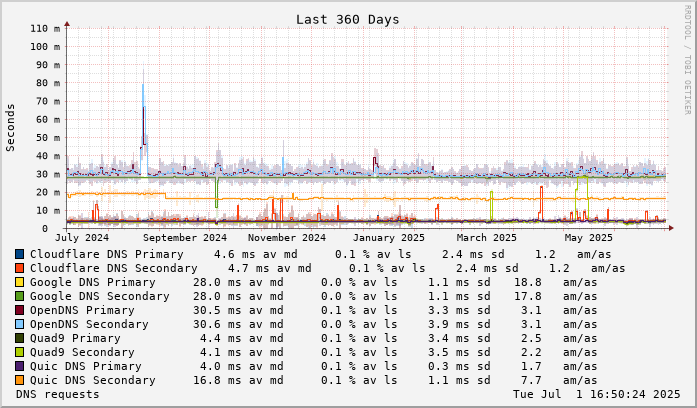Click the 'Seconds' y-axis label
The height and width of the screenshot is (408, 697).
point(10,128)
